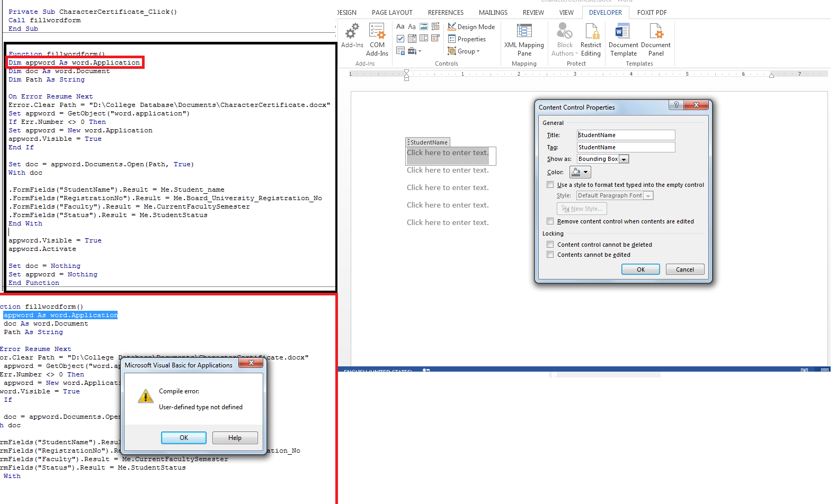Click the 'appword.Activate' code line

[x=42, y=249]
